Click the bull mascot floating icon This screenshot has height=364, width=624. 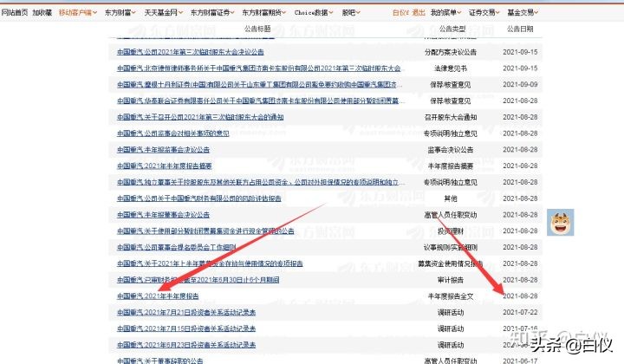click(561, 223)
